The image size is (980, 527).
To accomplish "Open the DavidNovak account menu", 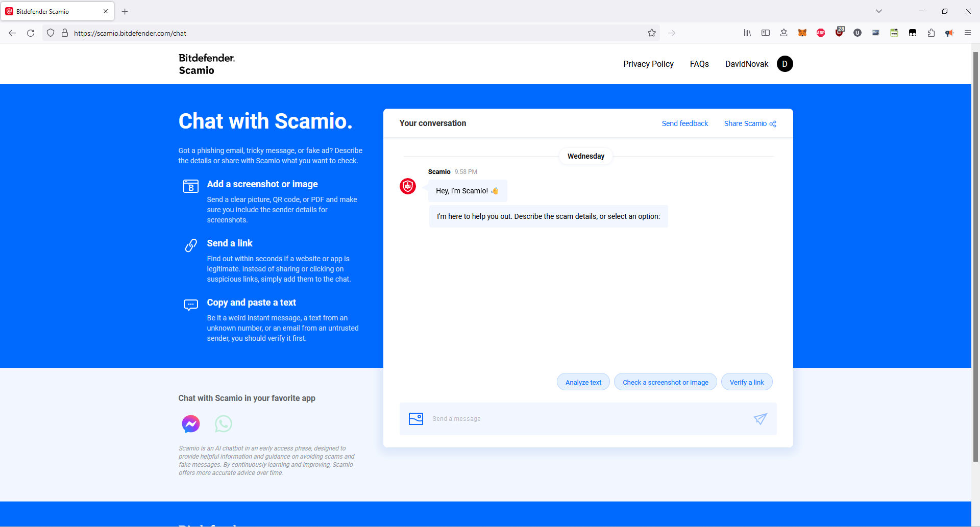I will coord(747,64).
